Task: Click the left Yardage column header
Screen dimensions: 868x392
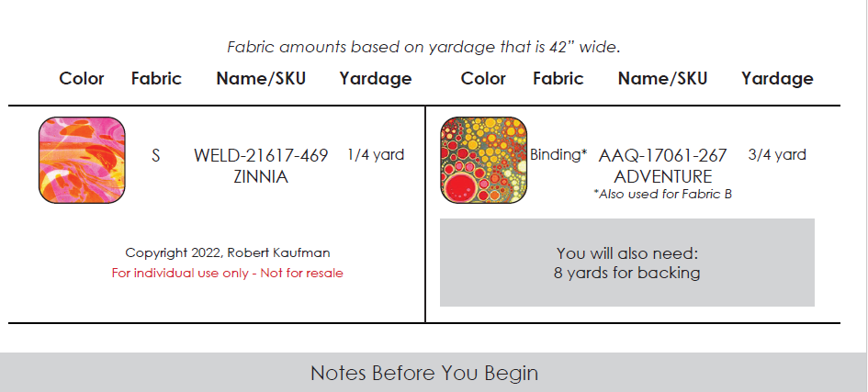Action: tap(376, 79)
